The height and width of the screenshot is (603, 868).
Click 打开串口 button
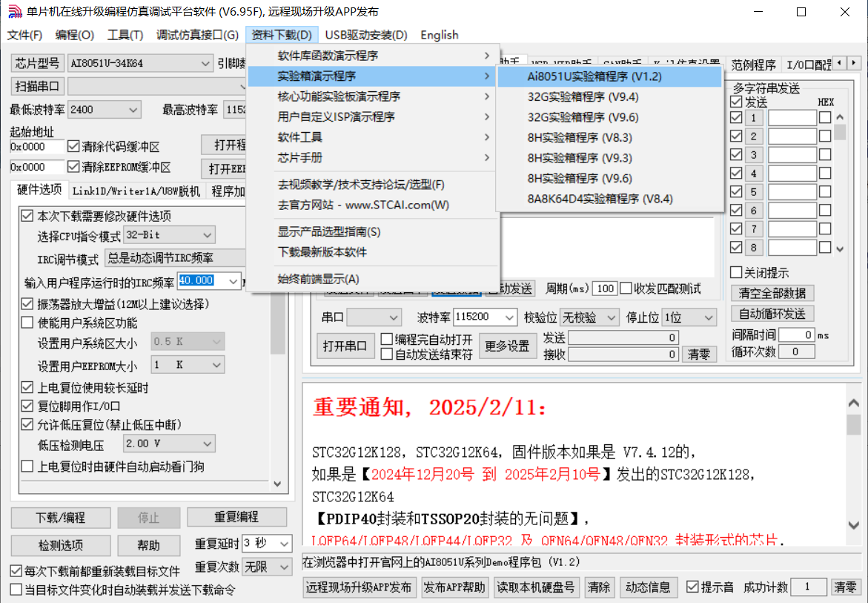tap(345, 346)
